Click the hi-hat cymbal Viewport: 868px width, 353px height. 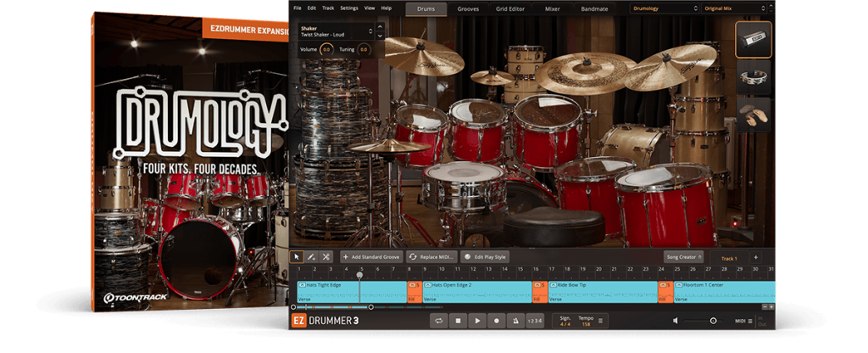pyautogui.click(x=389, y=146)
